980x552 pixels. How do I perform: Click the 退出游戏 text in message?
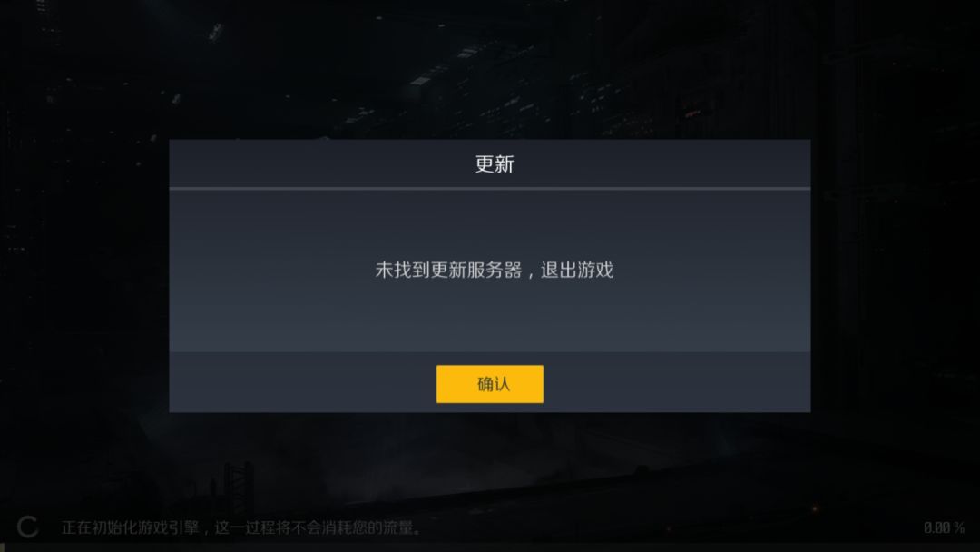point(577,270)
